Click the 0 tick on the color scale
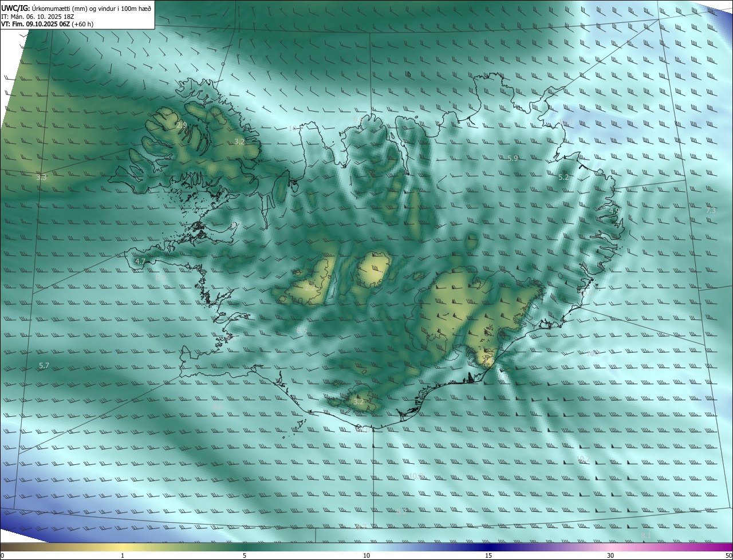Viewport: 733px width, 560px height. click(x=2, y=555)
